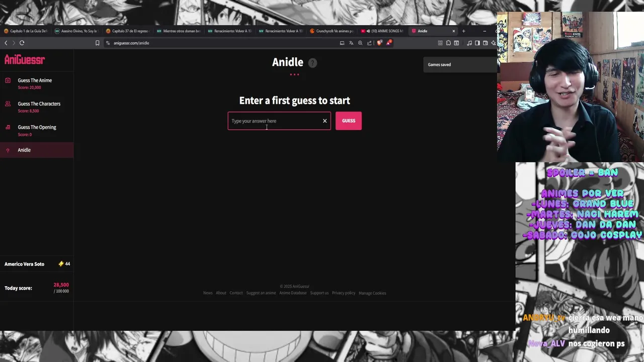Viewport: 644px width, 362px height.
Task: Click the Score: 8,500 text
Action: point(28,111)
